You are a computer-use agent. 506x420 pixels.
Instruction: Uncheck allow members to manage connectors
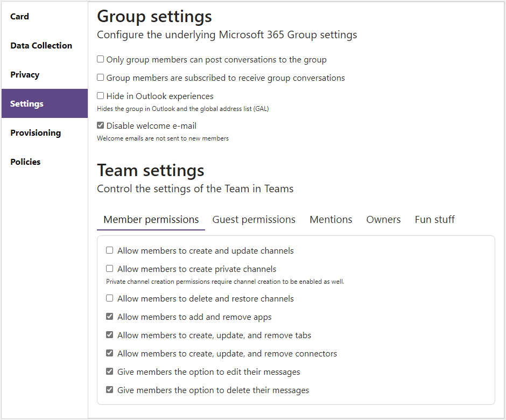(109, 353)
